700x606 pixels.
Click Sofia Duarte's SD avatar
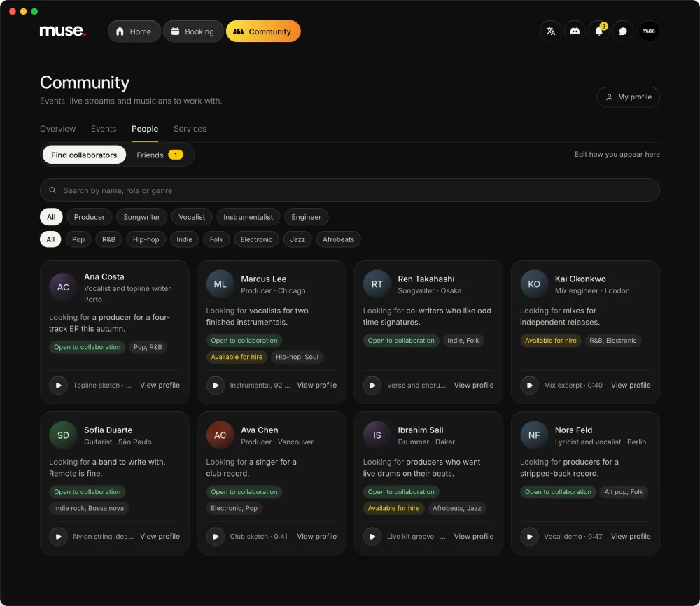click(x=64, y=435)
